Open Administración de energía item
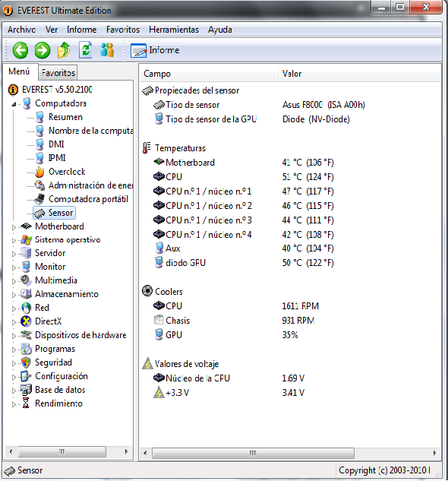 pos(84,185)
